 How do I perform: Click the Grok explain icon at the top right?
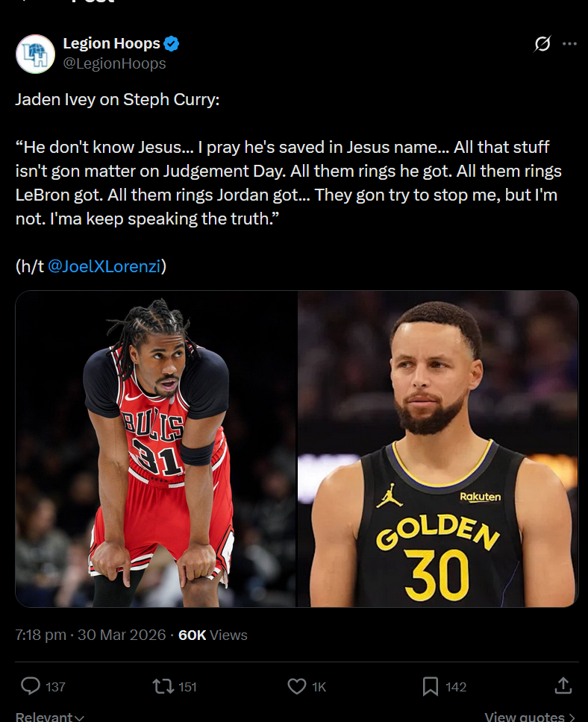(542, 44)
